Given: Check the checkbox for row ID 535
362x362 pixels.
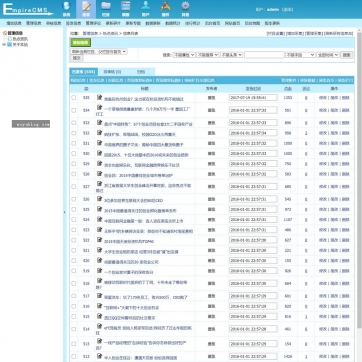Looking at the screenshot, I should click(74, 98).
